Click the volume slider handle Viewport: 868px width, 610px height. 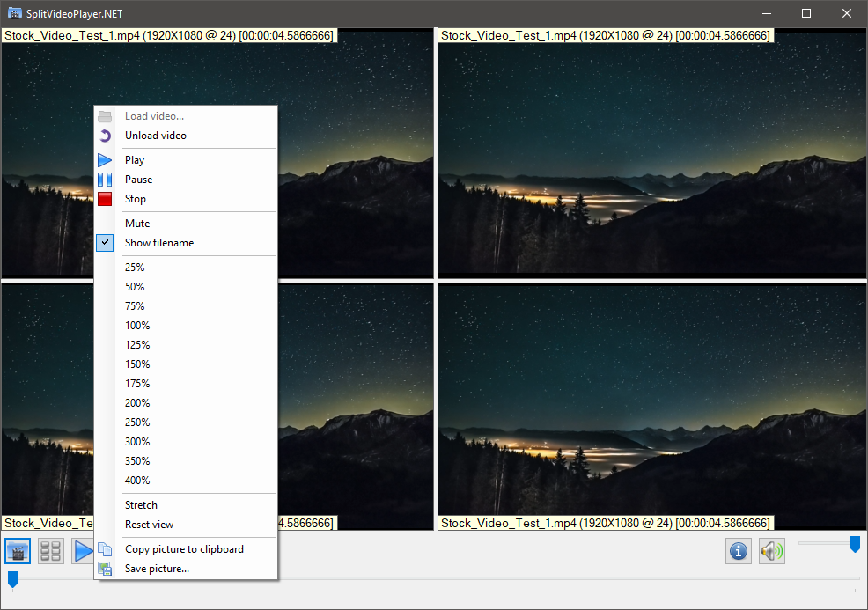(x=855, y=544)
